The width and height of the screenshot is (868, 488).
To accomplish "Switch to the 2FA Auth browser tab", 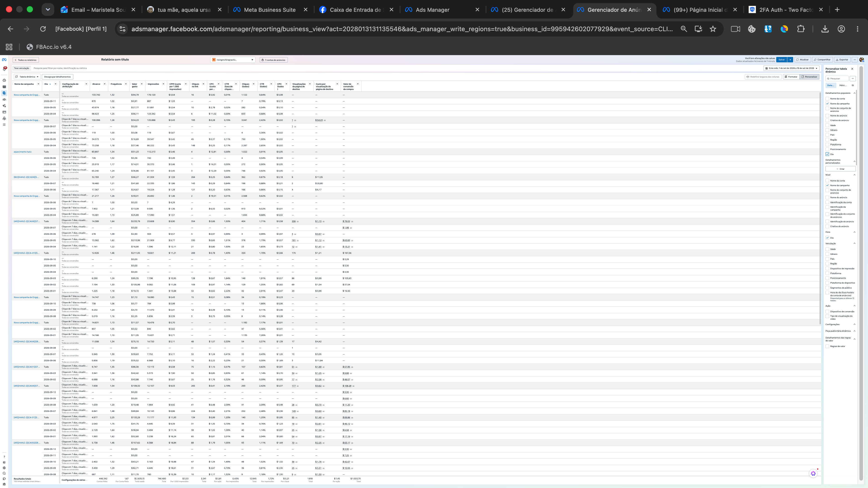I will coord(786,10).
